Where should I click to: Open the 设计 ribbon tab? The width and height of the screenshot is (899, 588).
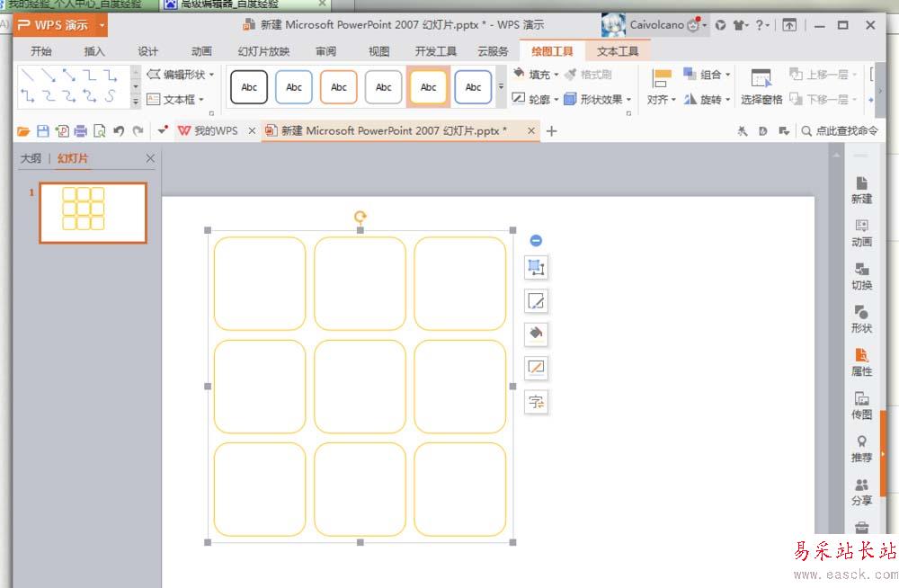[x=148, y=51]
